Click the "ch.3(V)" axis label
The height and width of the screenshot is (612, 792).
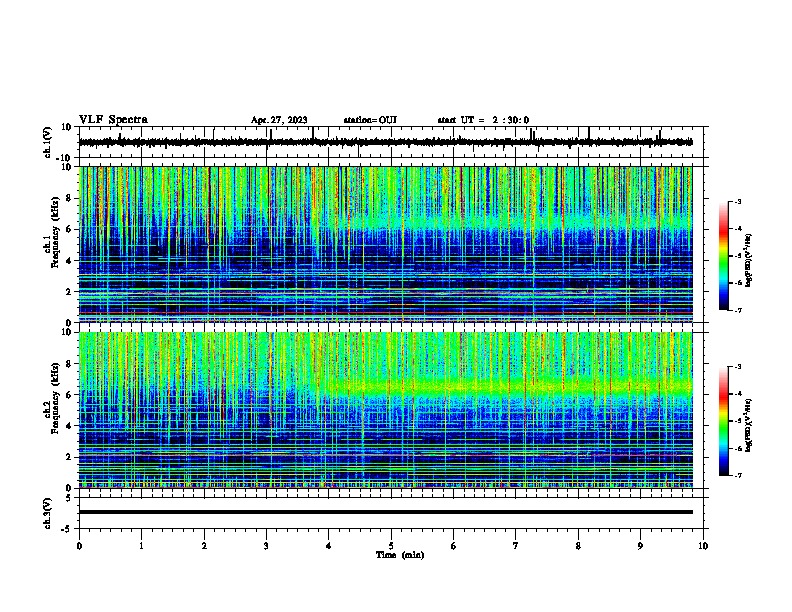click(48, 513)
